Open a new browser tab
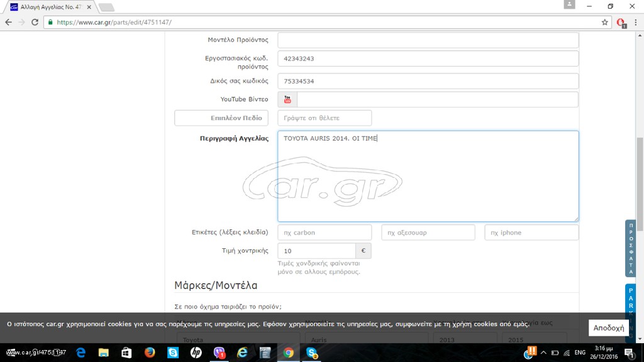 (x=106, y=8)
